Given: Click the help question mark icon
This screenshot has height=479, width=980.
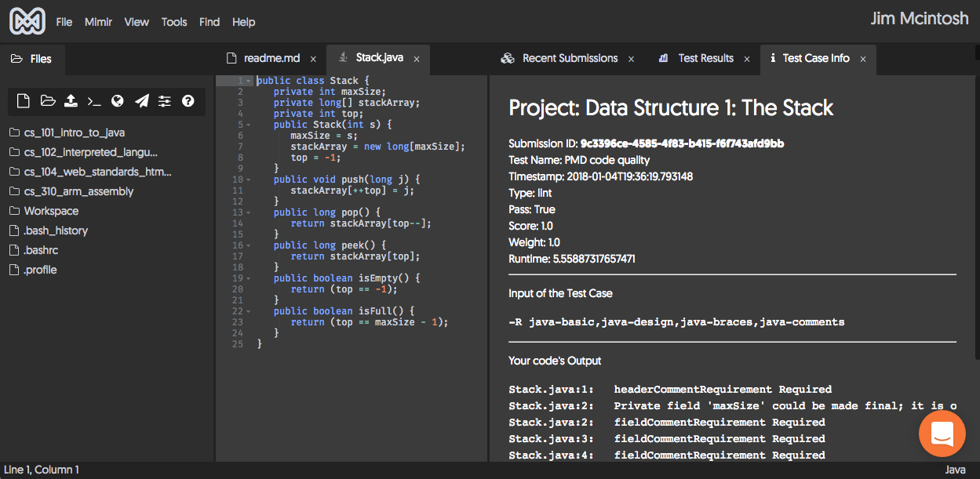Looking at the screenshot, I should (187, 100).
